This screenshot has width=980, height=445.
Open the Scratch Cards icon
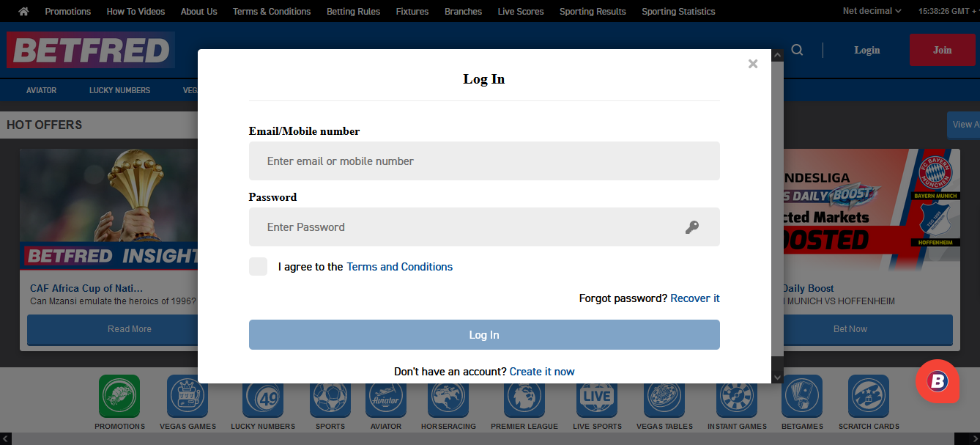click(x=869, y=397)
